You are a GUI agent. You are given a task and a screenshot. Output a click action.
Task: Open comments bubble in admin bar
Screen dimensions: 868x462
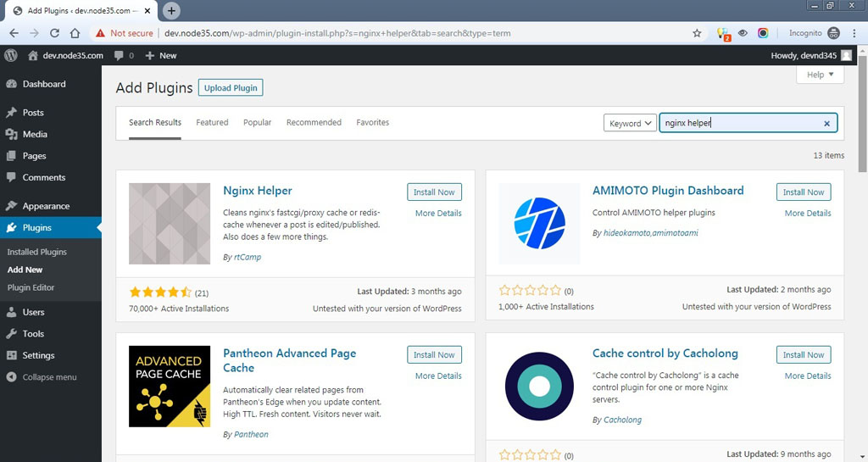click(124, 55)
